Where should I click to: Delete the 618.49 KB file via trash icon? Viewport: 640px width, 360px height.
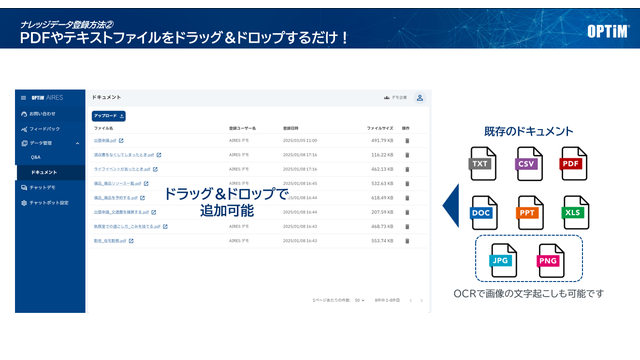[407, 198]
